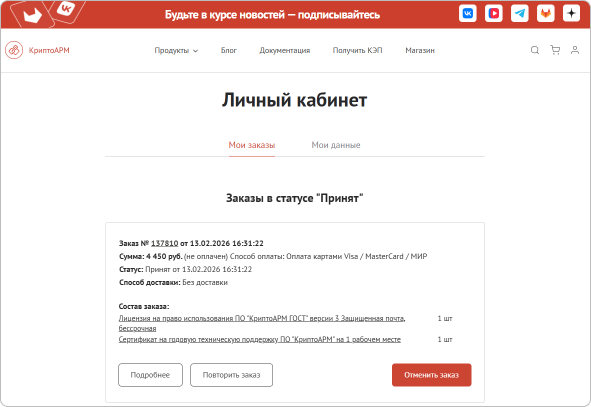Open the GitLab fox icon in banner
This screenshot has height=407, width=591.
click(x=546, y=14)
